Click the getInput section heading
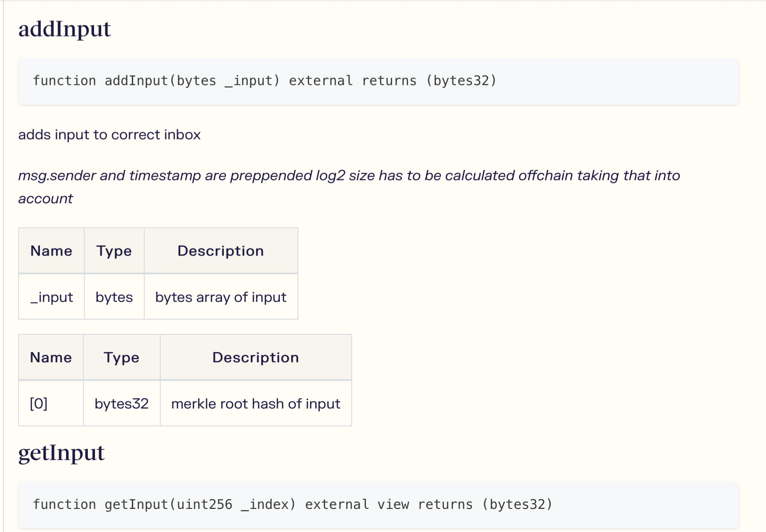766x532 pixels. click(61, 453)
